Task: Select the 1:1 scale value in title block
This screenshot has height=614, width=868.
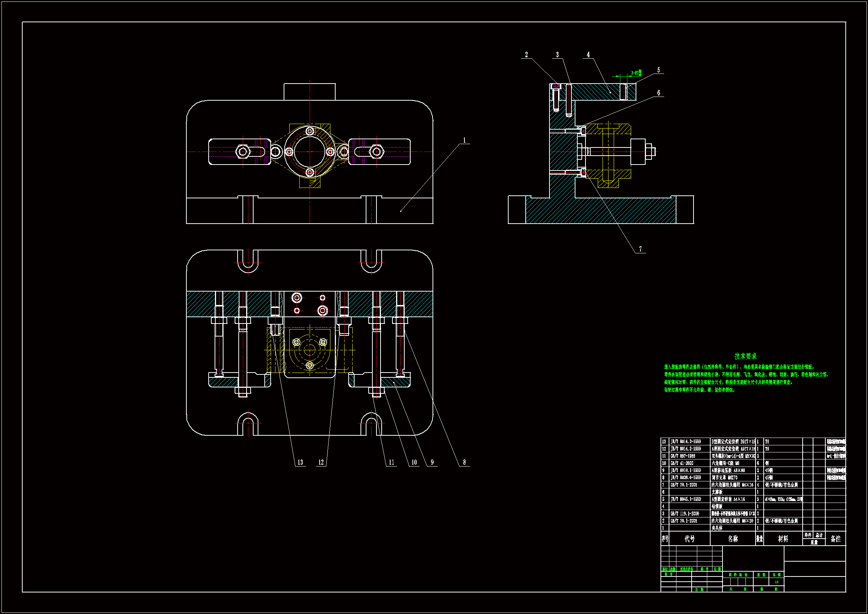Action: [x=776, y=582]
